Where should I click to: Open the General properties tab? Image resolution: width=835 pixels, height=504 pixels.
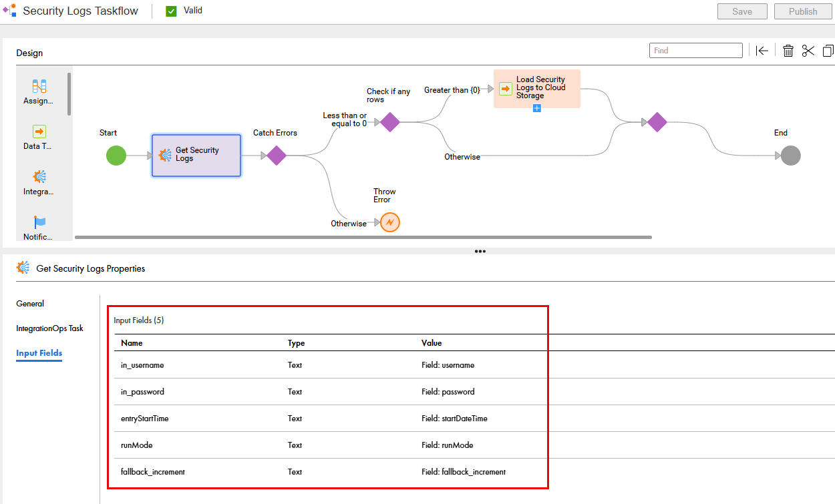coord(30,304)
